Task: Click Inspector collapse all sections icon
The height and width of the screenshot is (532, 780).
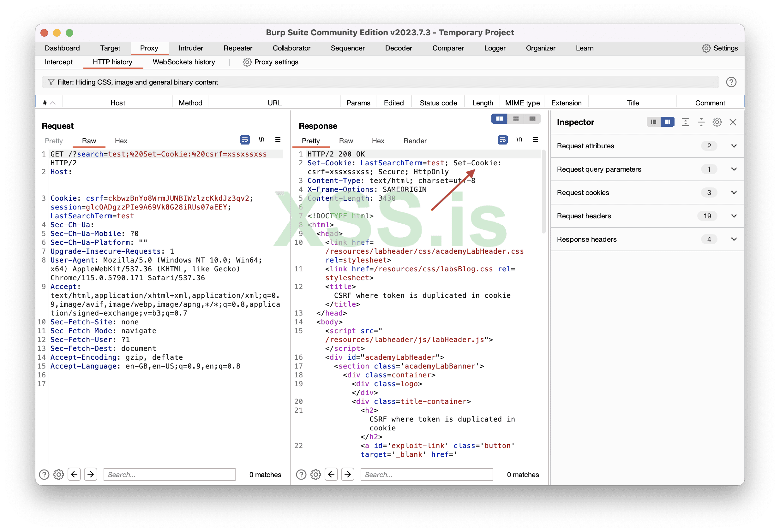Action: coord(701,122)
